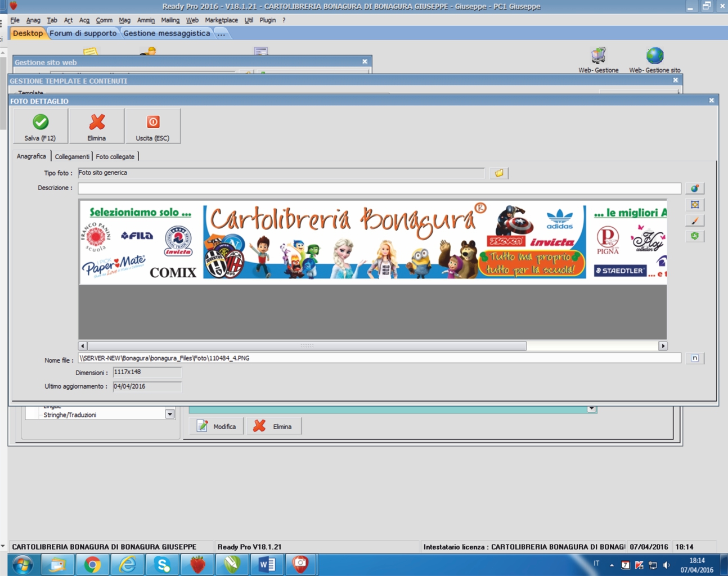Open the Comm menu
Screen dimensions: 728x576
click(104, 20)
